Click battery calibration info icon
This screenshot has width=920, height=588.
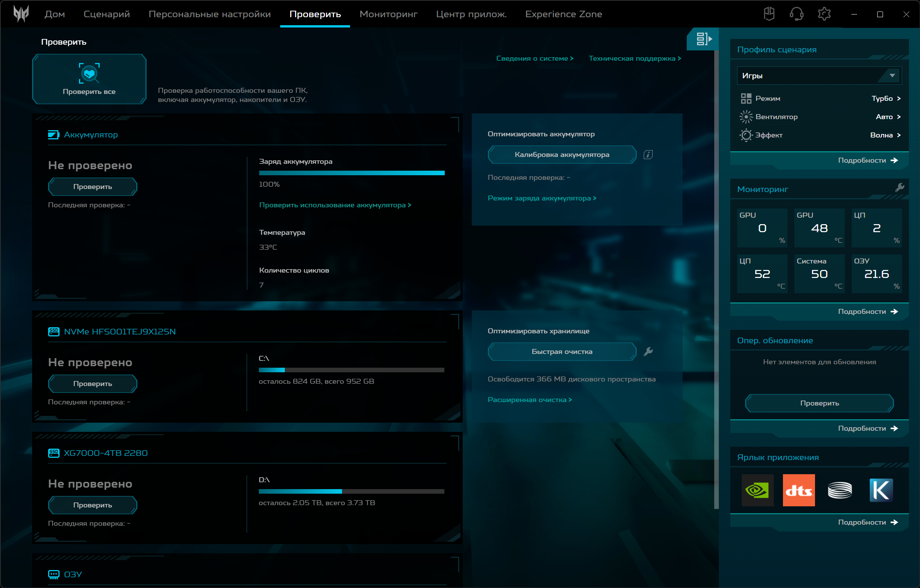pos(648,155)
